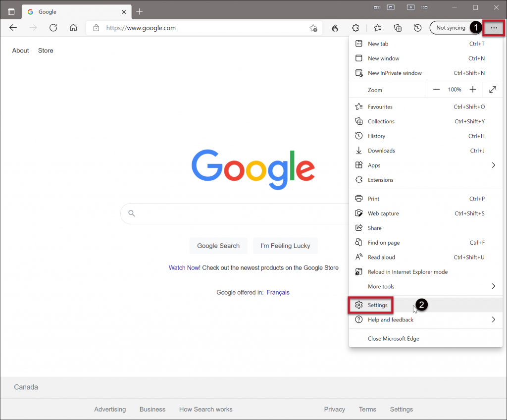
Task: Open Settings from the menu
Action: 425,305
